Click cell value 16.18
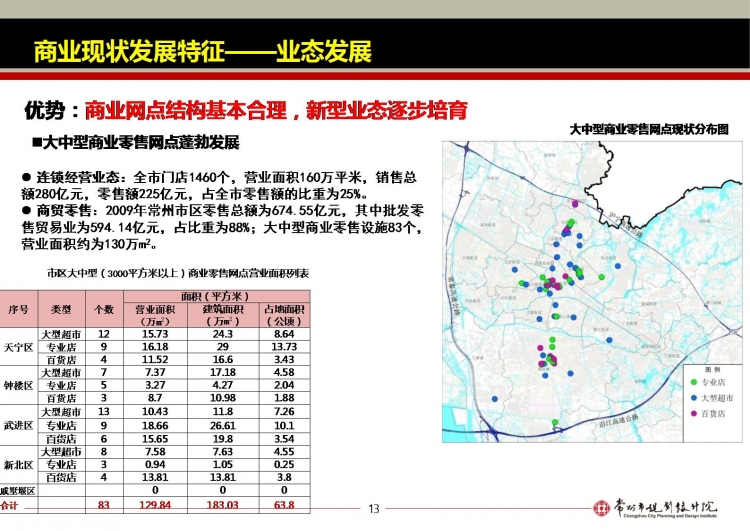This screenshot has height=531, width=750. coord(155,347)
